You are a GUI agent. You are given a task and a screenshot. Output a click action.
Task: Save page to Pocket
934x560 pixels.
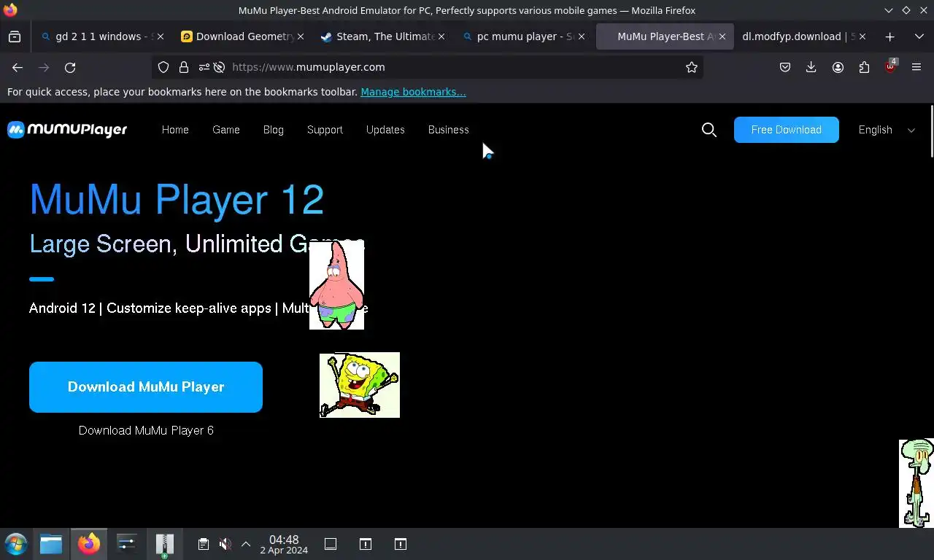click(x=785, y=67)
